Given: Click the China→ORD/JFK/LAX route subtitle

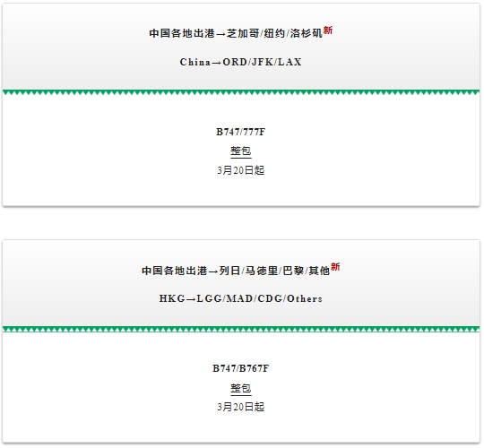Looking at the screenshot, I should [x=241, y=62].
